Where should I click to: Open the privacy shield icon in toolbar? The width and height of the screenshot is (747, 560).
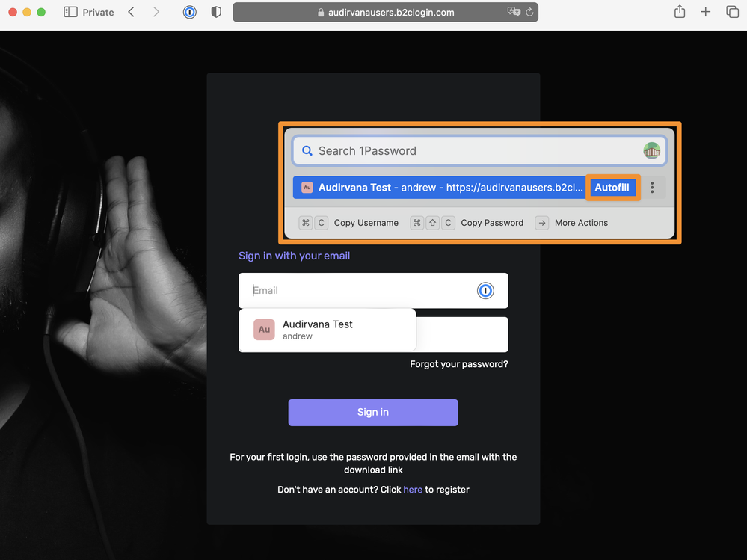coord(216,12)
